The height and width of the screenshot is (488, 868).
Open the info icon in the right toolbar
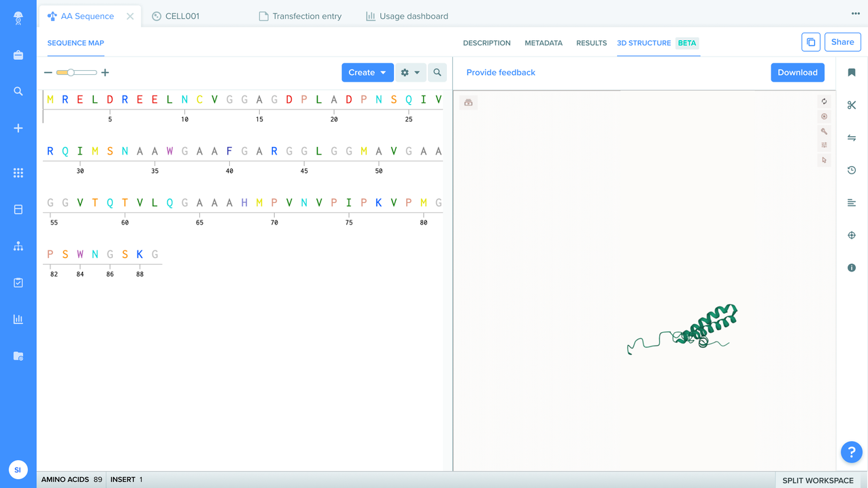[851, 267]
